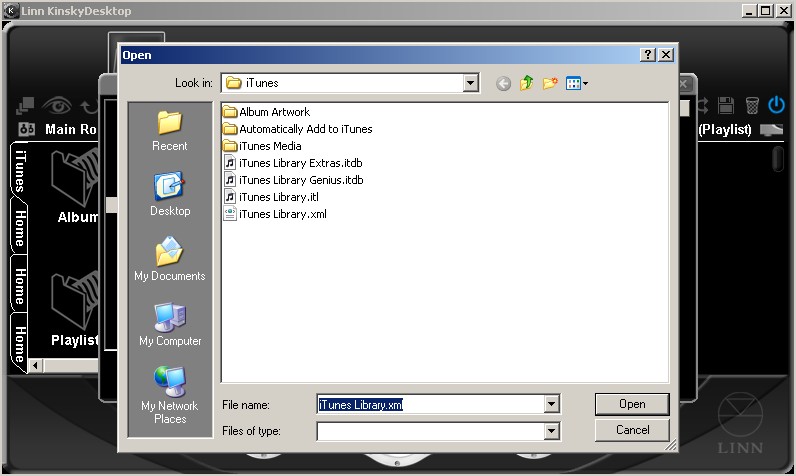The width and height of the screenshot is (796, 476).
Task: Select iTunes Library Genius.itdb file
Action: coord(293,180)
